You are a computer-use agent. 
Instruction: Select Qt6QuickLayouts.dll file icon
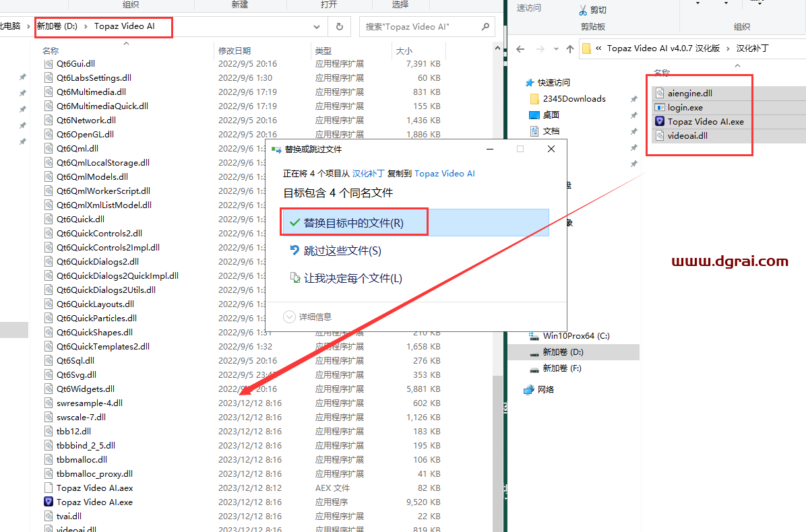[x=49, y=304]
